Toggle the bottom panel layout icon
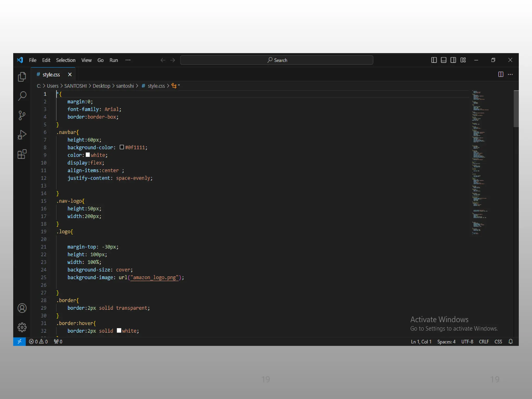This screenshot has width=532, height=399. coord(444,60)
